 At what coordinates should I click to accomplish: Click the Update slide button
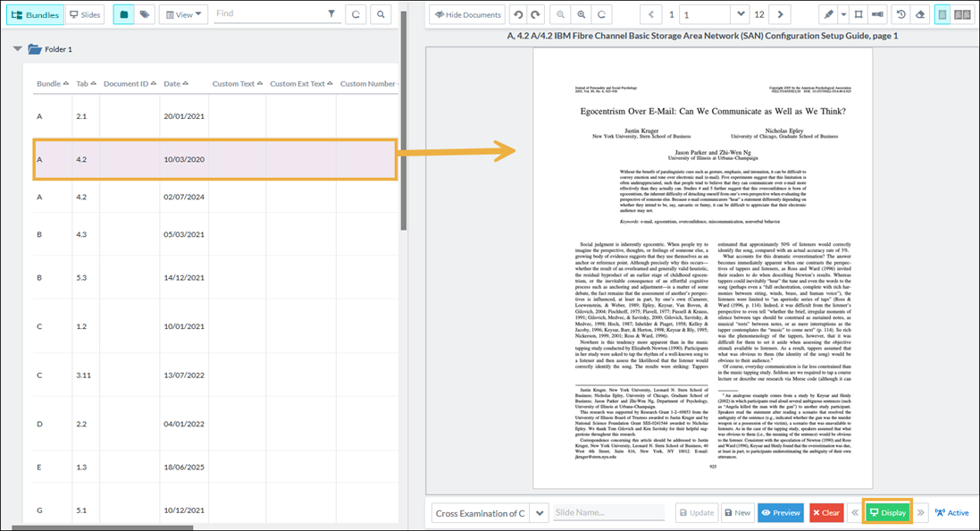(697, 513)
